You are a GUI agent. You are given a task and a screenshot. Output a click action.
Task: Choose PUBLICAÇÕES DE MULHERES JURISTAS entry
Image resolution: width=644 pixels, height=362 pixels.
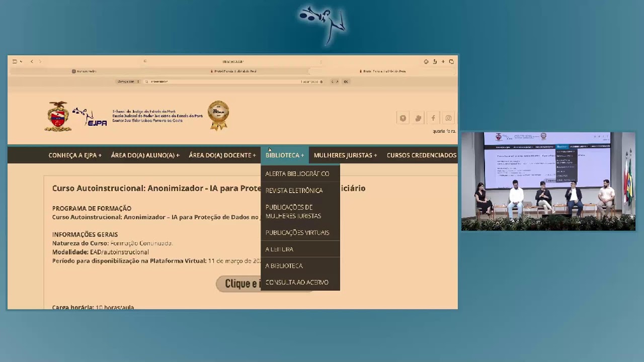click(x=300, y=212)
